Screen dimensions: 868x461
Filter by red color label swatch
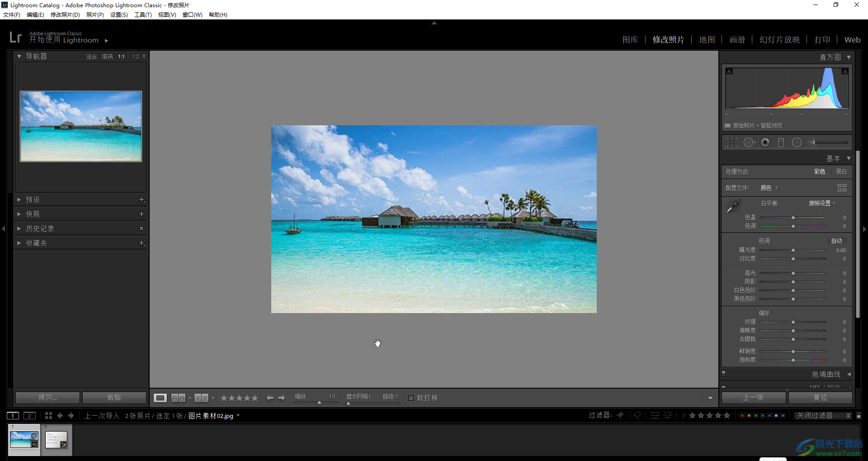[x=742, y=415]
